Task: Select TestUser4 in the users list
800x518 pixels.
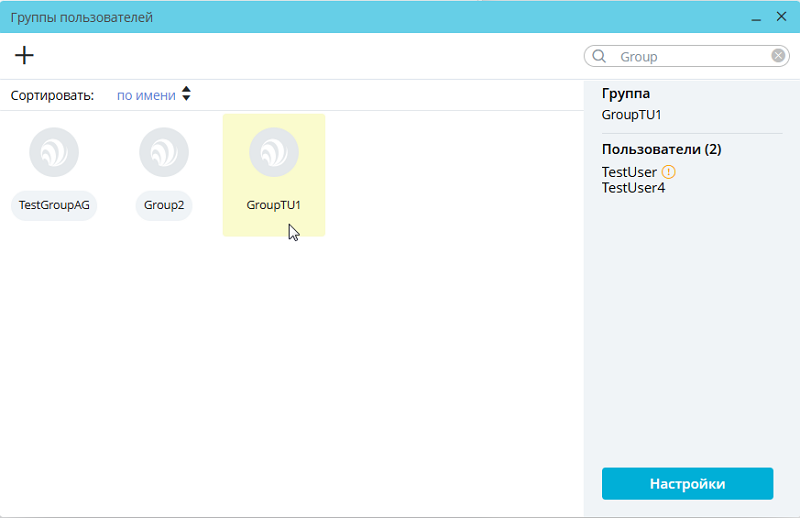Action: [x=633, y=187]
